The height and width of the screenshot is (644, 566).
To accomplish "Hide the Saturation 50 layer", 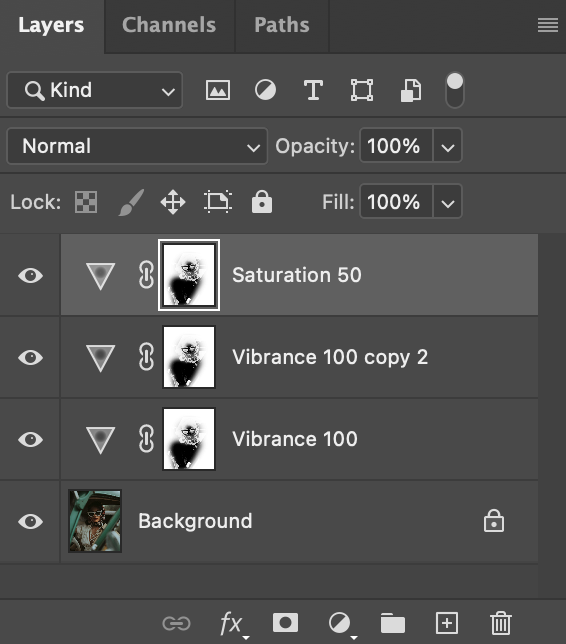I will tap(30, 275).
